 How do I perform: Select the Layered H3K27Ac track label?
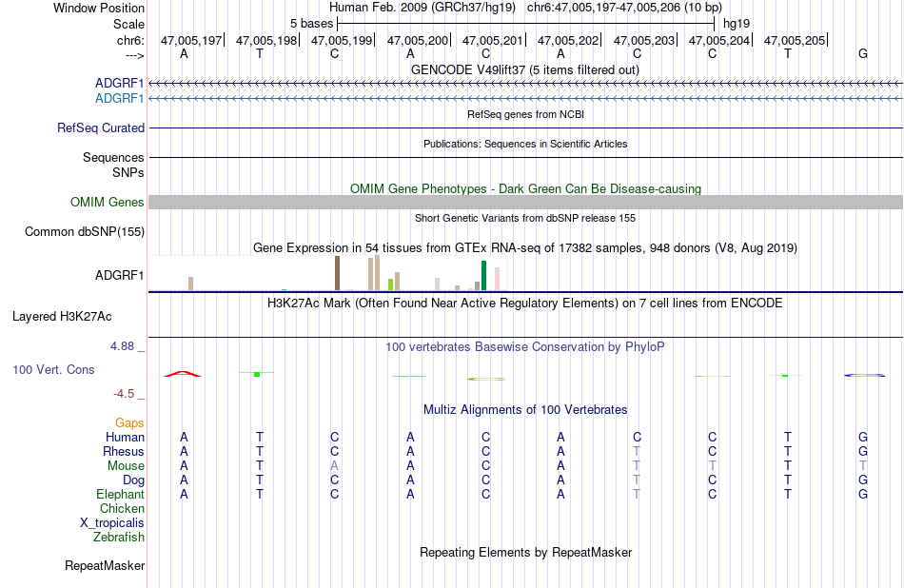click(62, 317)
